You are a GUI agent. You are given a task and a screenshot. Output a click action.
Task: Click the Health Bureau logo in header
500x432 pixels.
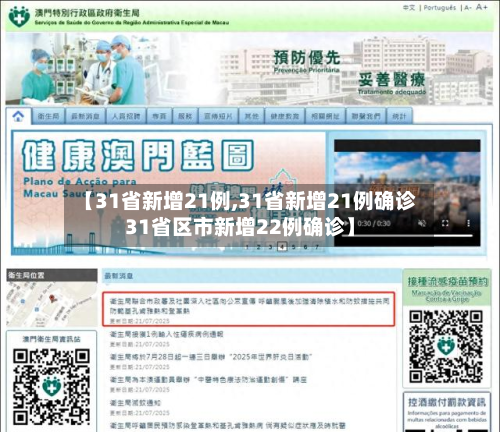19,16
